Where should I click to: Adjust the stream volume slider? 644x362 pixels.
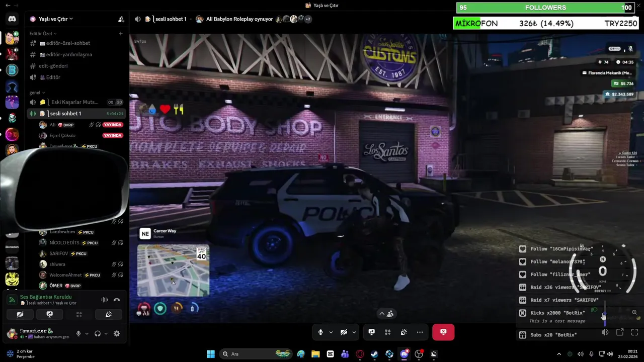(x=604, y=314)
